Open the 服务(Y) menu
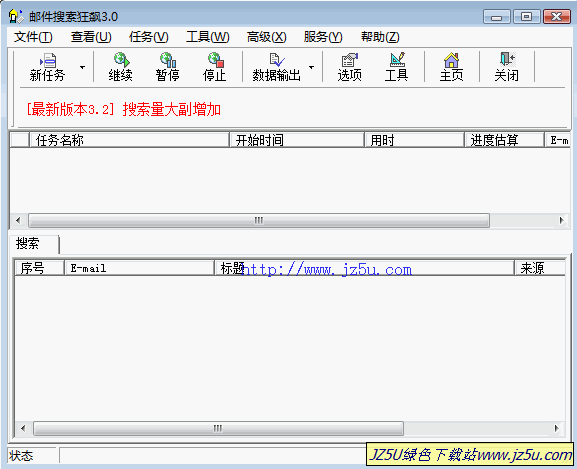 [x=323, y=37]
